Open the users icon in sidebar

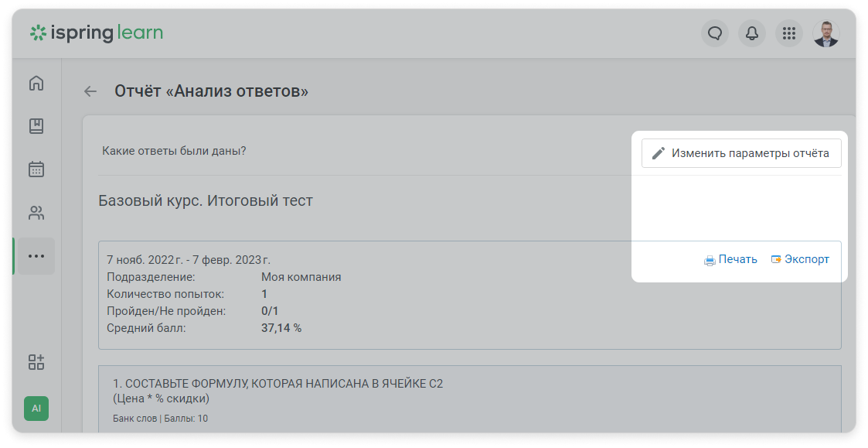click(x=36, y=213)
